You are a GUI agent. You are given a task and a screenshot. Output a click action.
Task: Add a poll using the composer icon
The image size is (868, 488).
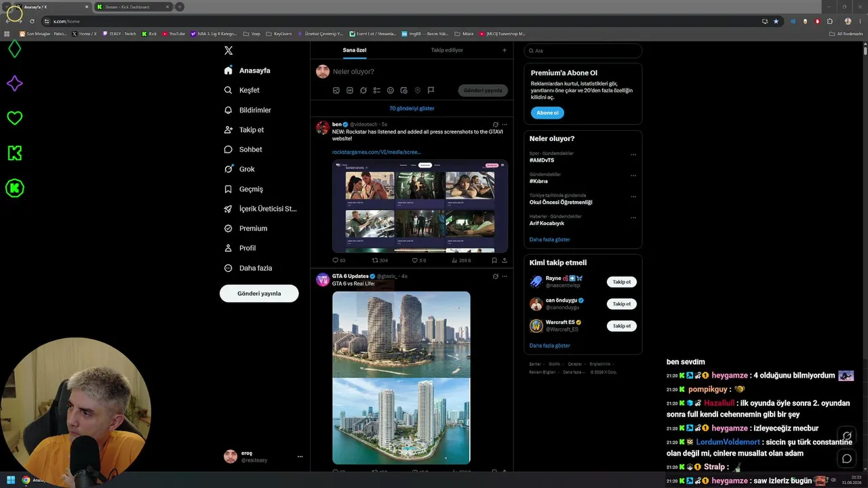point(377,90)
